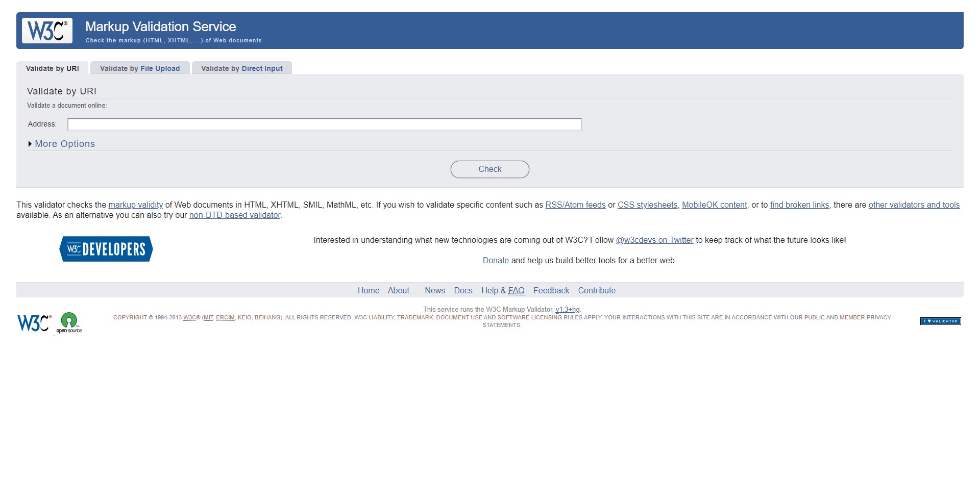Click the BEIHANG link in copyright
This screenshot has height=478, width=980.
coord(267,318)
